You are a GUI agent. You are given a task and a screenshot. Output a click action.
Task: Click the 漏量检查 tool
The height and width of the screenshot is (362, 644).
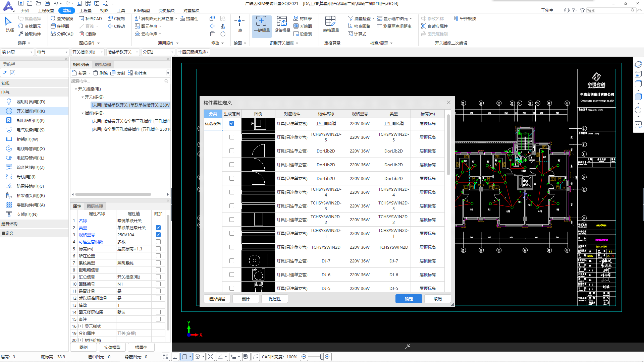[x=359, y=18]
